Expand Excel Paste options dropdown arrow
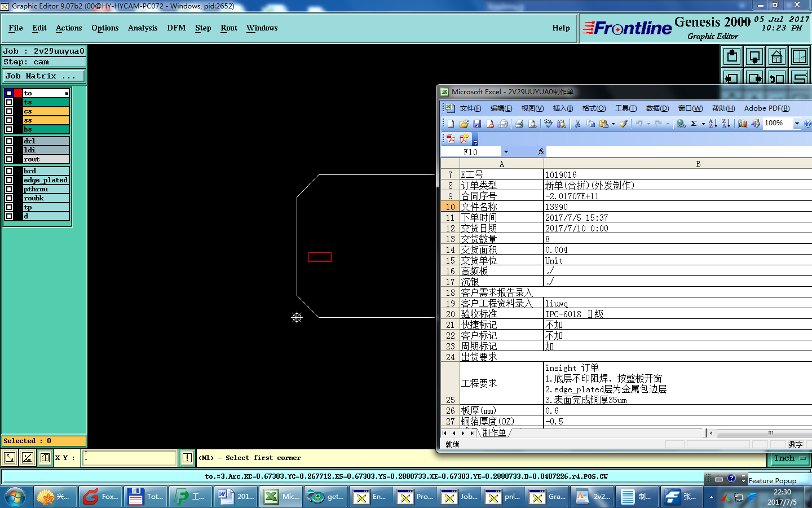Viewport: 812px width, 508px height. pos(613,124)
